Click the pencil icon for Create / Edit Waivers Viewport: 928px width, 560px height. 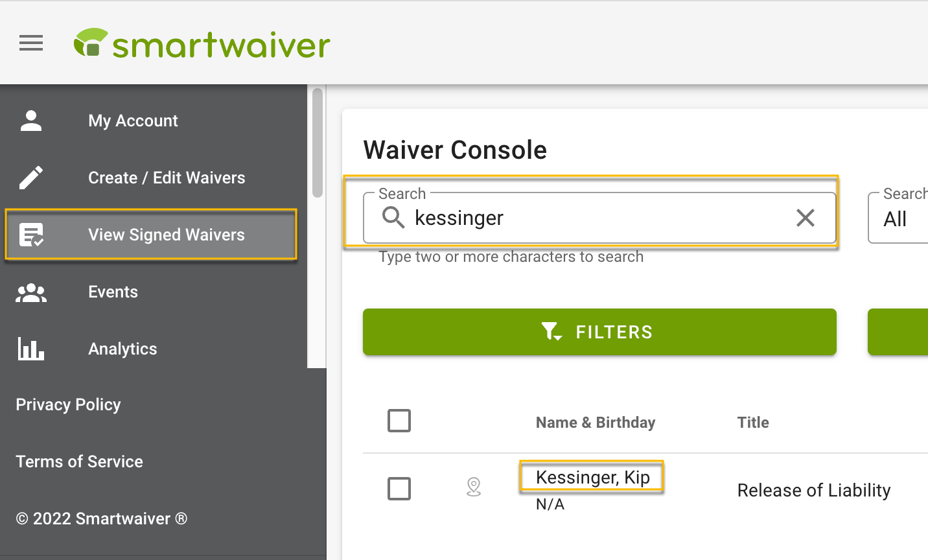click(x=31, y=178)
